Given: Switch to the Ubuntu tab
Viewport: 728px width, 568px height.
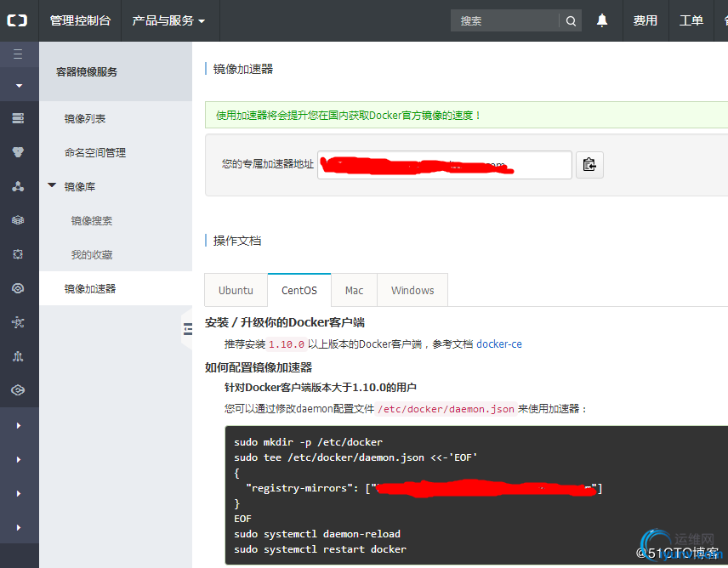Looking at the screenshot, I should [236, 290].
